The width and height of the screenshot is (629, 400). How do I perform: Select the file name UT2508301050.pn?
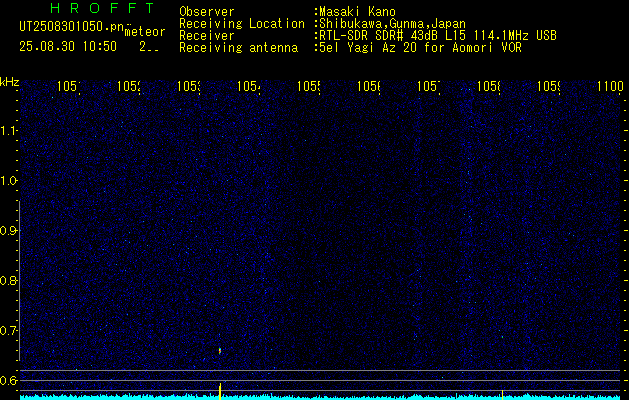click(71, 27)
